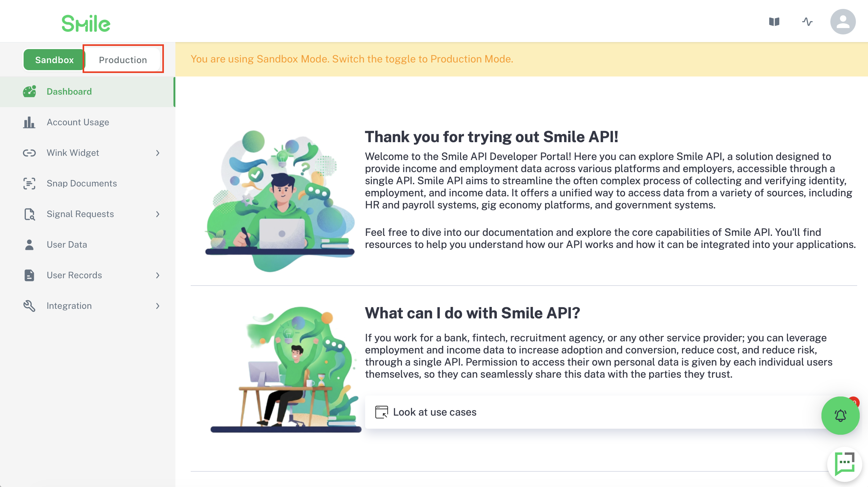Click the red notification count badge
Screen dimensions: 868x487
click(854, 402)
